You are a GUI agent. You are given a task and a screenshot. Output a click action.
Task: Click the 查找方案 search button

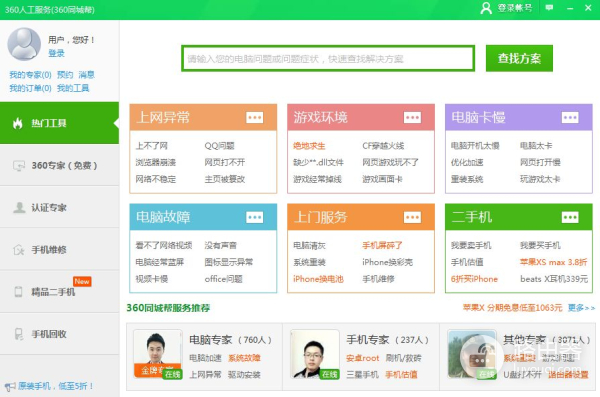pos(519,58)
